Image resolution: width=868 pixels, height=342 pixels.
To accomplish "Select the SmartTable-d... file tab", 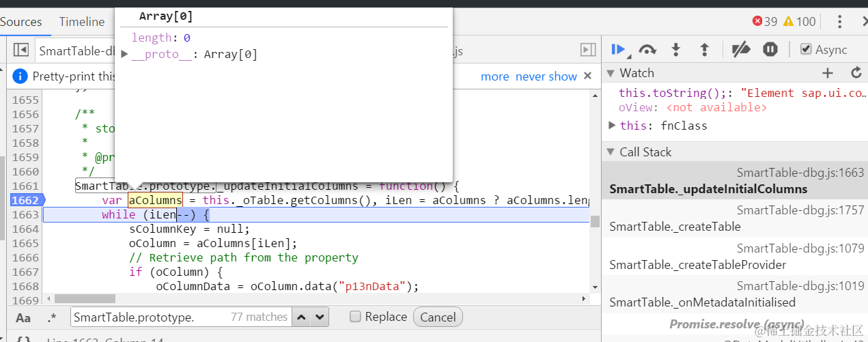I will pyautogui.click(x=76, y=51).
